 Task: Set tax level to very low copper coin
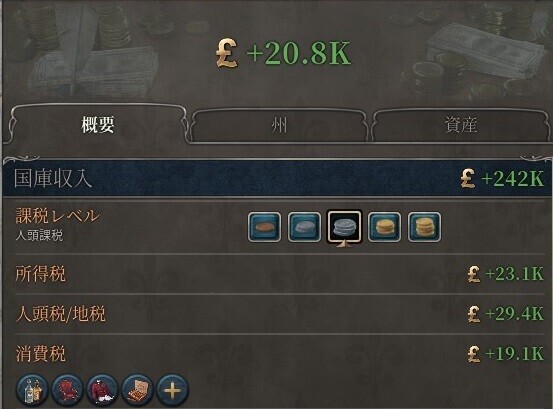pos(265,227)
